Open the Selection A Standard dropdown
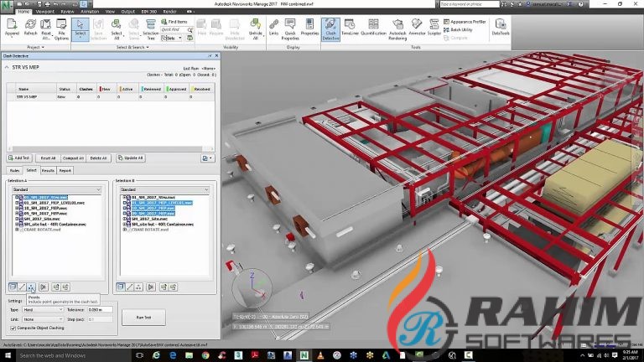This screenshot has width=644, height=362. pyautogui.click(x=56, y=190)
